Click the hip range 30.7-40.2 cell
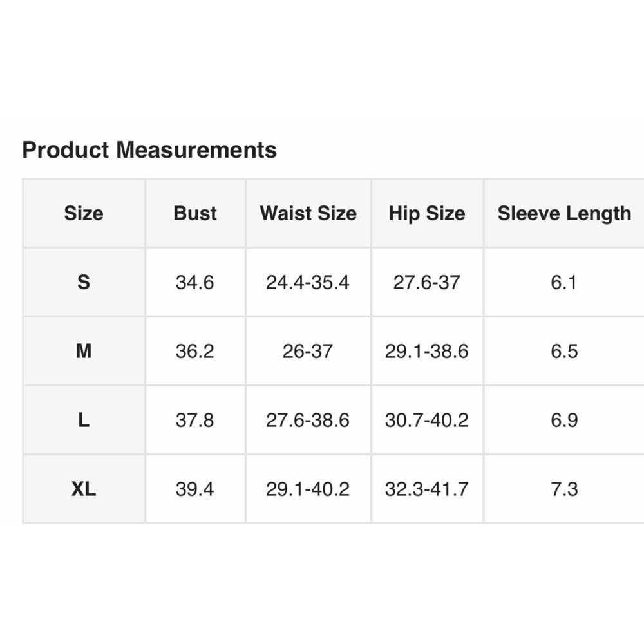 click(427, 420)
